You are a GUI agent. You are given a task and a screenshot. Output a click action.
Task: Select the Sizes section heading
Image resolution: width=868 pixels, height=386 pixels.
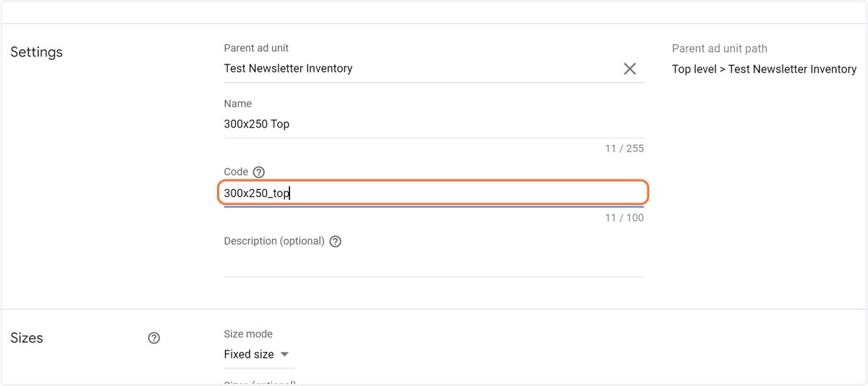[27, 338]
